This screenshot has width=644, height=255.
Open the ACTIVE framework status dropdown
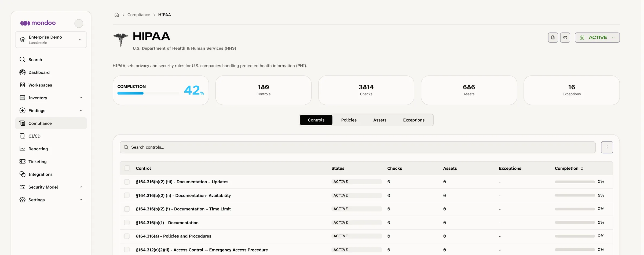pyautogui.click(x=597, y=38)
